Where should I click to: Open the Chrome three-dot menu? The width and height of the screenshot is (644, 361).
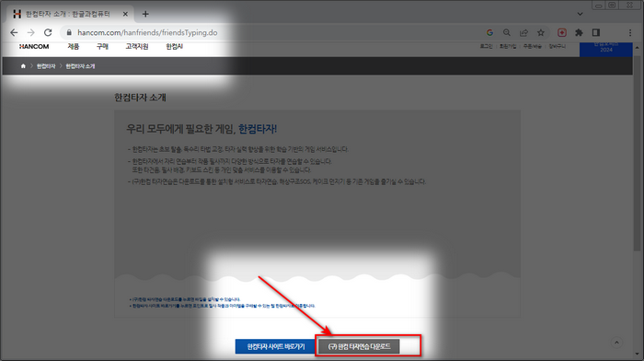coord(630,32)
